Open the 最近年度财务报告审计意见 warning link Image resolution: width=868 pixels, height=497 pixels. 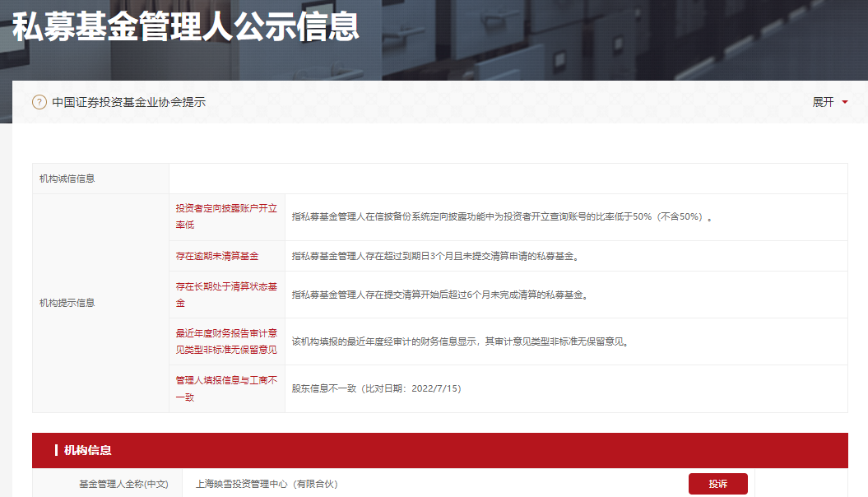pos(227,338)
